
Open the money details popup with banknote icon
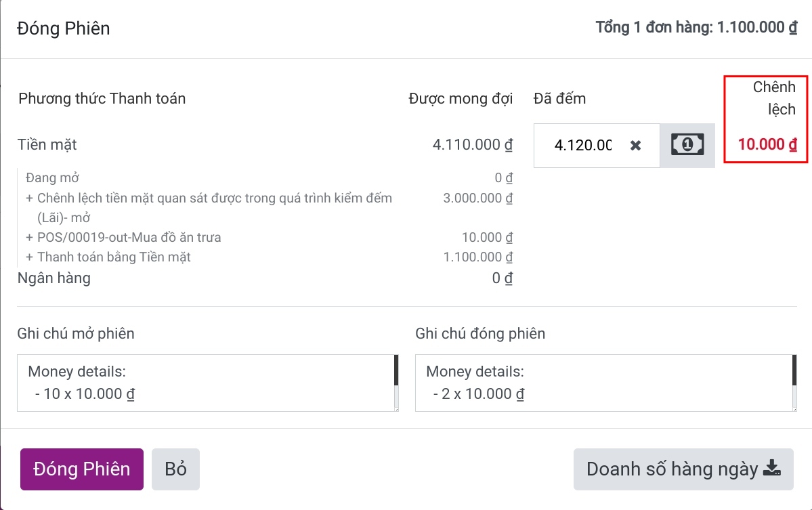pos(687,144)
